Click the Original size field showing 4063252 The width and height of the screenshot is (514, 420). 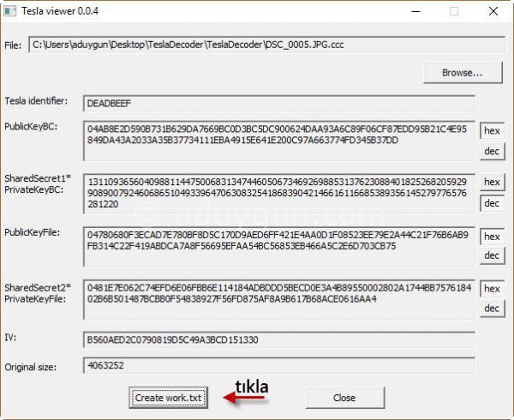[279, 365]
